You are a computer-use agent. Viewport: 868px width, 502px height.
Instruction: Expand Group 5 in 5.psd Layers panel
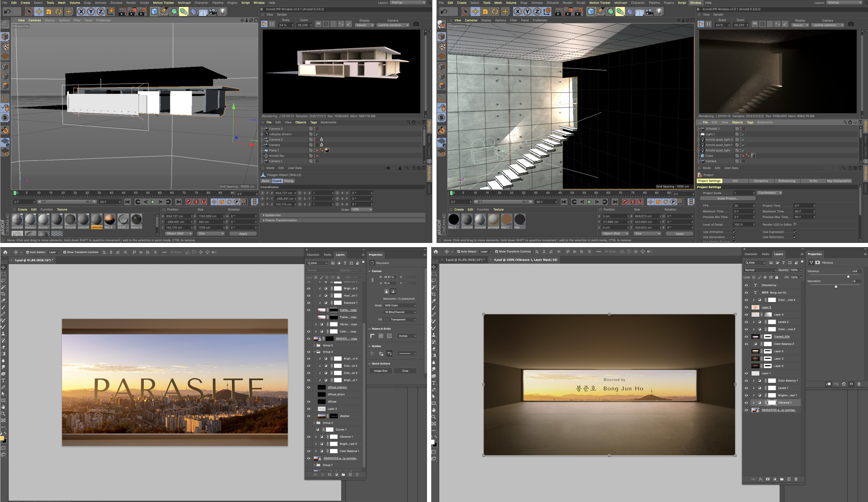pyautogui.click(x=314, y=345)
